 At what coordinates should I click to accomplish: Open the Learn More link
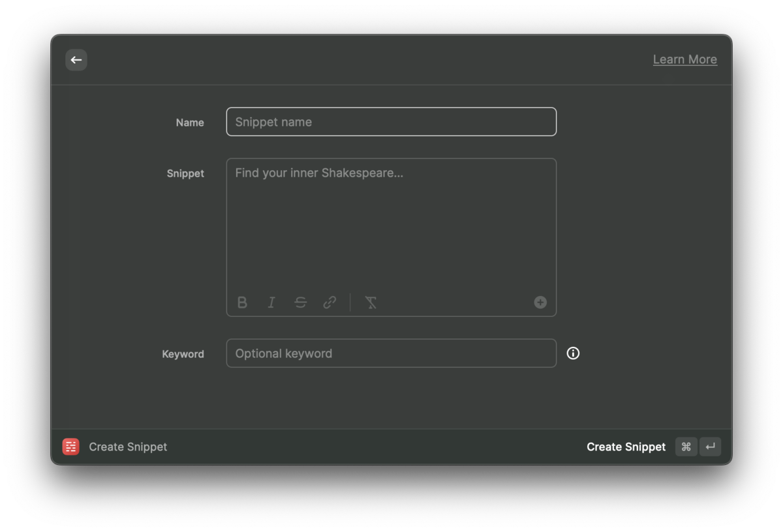(x=684, y=59)
